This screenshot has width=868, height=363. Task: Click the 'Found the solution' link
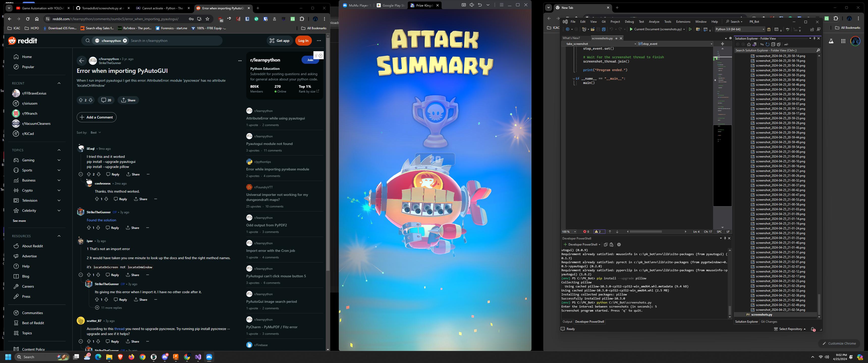point(101,220)
